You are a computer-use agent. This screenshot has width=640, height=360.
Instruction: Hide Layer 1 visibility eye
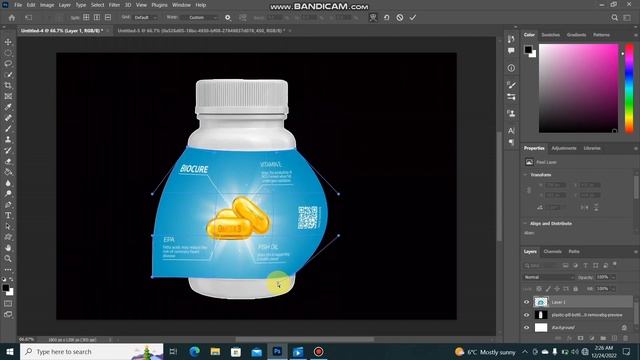527,302
